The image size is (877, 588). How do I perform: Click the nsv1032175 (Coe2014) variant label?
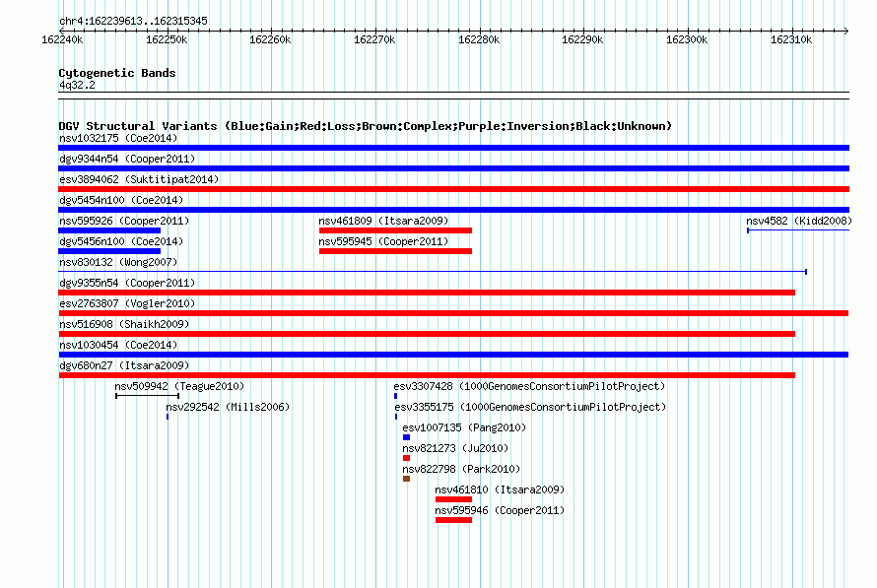pos(118,138)
